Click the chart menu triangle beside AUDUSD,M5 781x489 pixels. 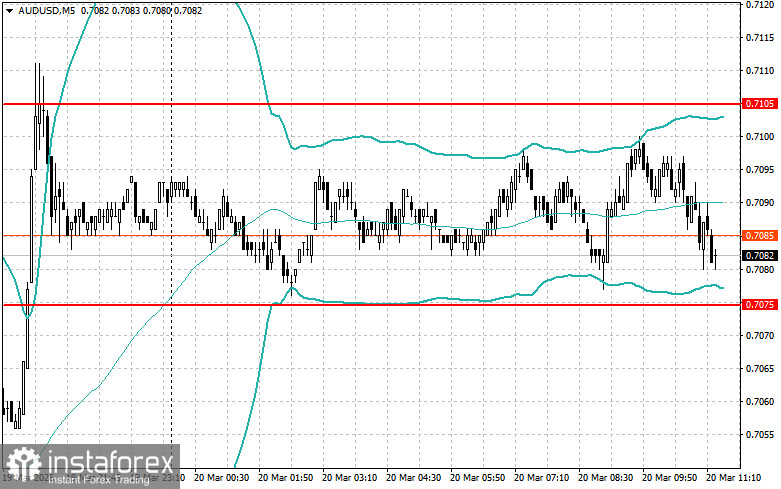pyautogui.click(x=9, y=10)
